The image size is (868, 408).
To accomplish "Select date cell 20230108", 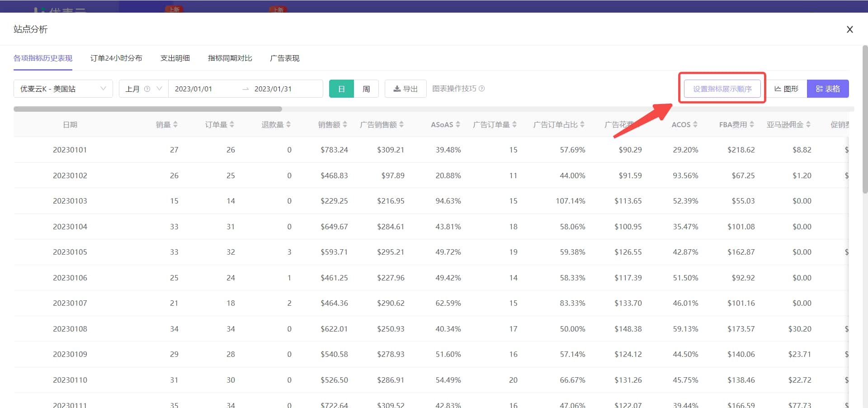I will coord(70,329).
